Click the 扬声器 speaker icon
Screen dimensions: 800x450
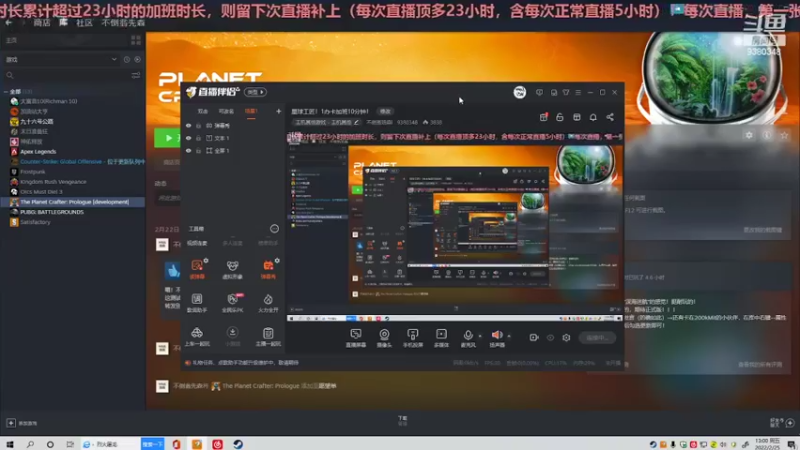497,335
